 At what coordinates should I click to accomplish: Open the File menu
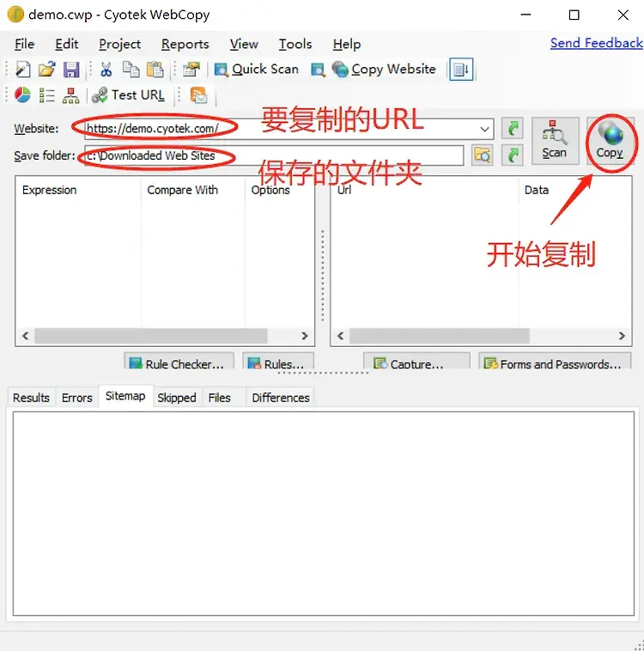(x=25, y=44)
